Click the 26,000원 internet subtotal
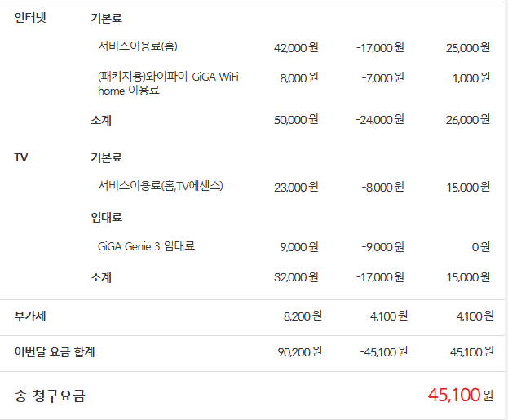508x420 pixels. 468,120
